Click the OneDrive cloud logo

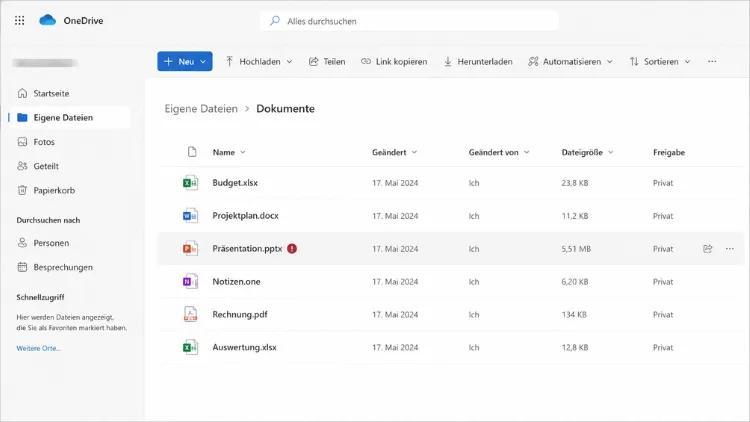(47, 20)
